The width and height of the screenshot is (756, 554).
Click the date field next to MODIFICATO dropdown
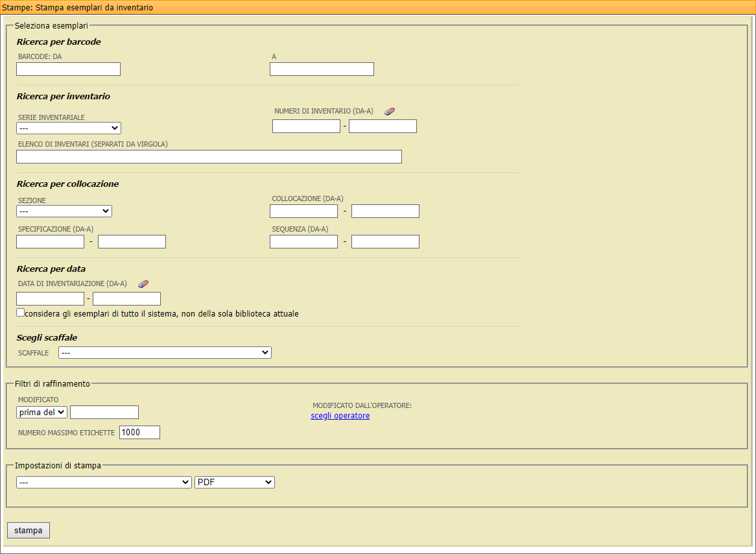pos(104,411)
